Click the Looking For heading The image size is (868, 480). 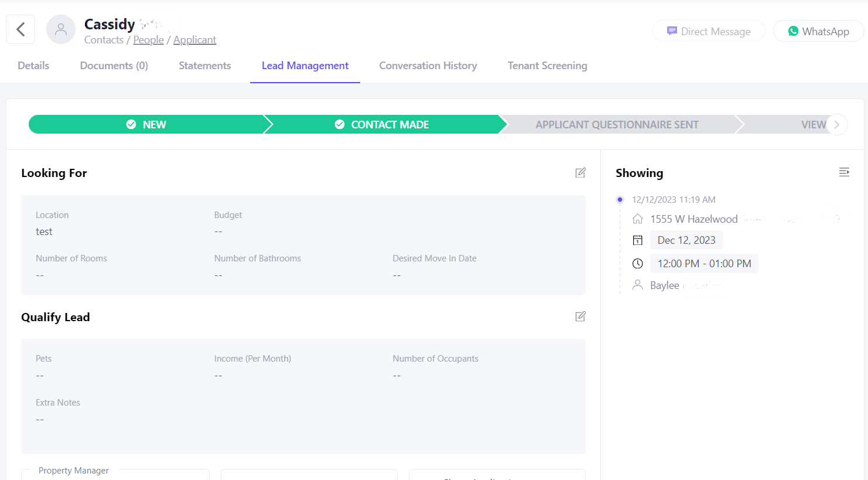[x=54, y=173]
